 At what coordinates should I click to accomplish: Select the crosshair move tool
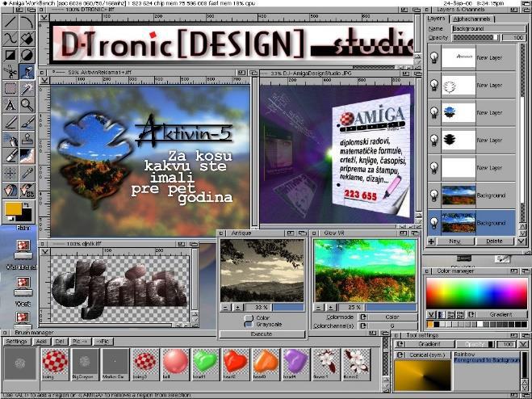click(10, 173)
